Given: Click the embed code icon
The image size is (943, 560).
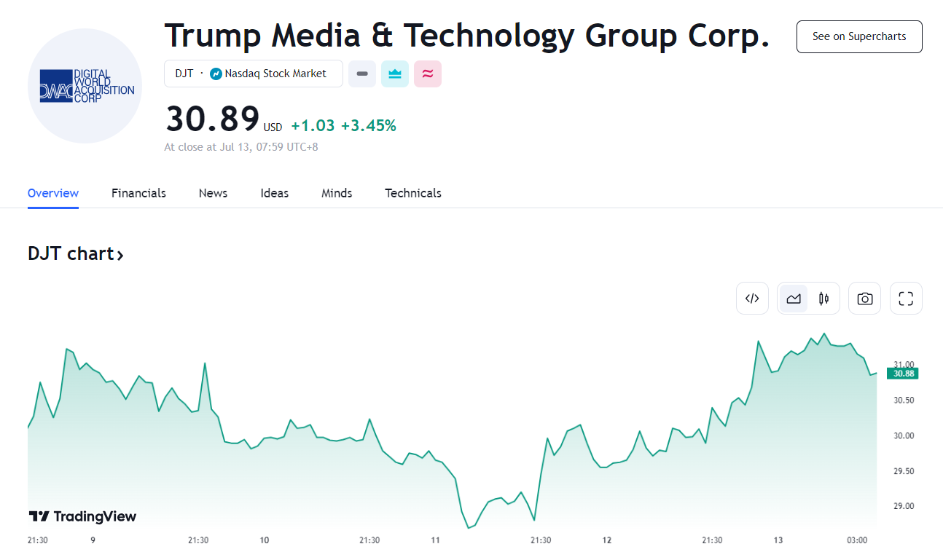Looking at the screenshot, I should (752, 299).
